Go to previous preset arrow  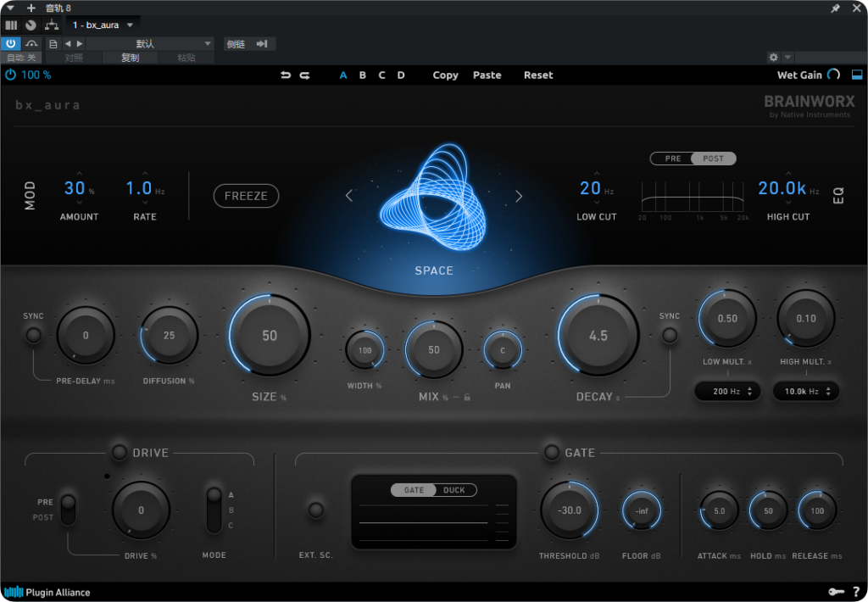coord(68,44)
